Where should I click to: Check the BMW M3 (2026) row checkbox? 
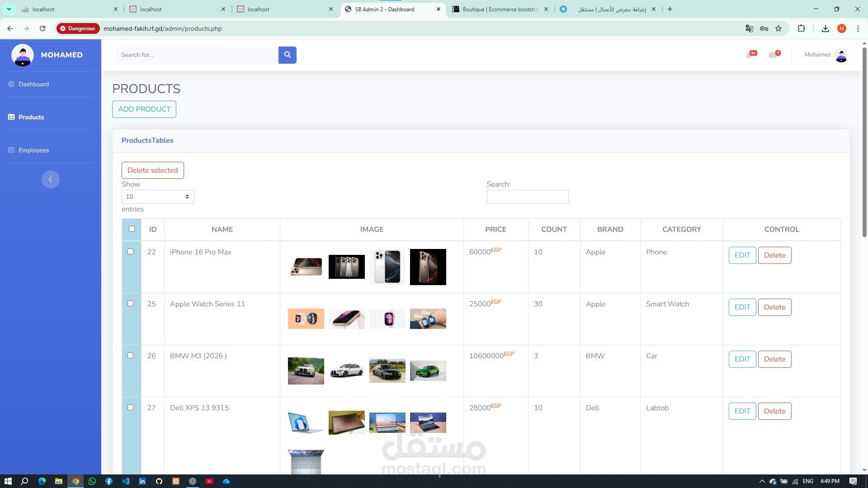click(x=131, y=356)
